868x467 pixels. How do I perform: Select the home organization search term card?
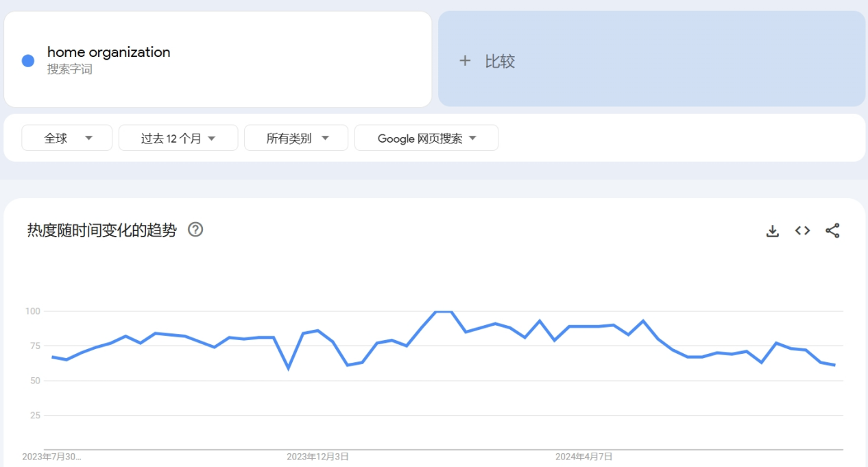[x=217, y=59]
